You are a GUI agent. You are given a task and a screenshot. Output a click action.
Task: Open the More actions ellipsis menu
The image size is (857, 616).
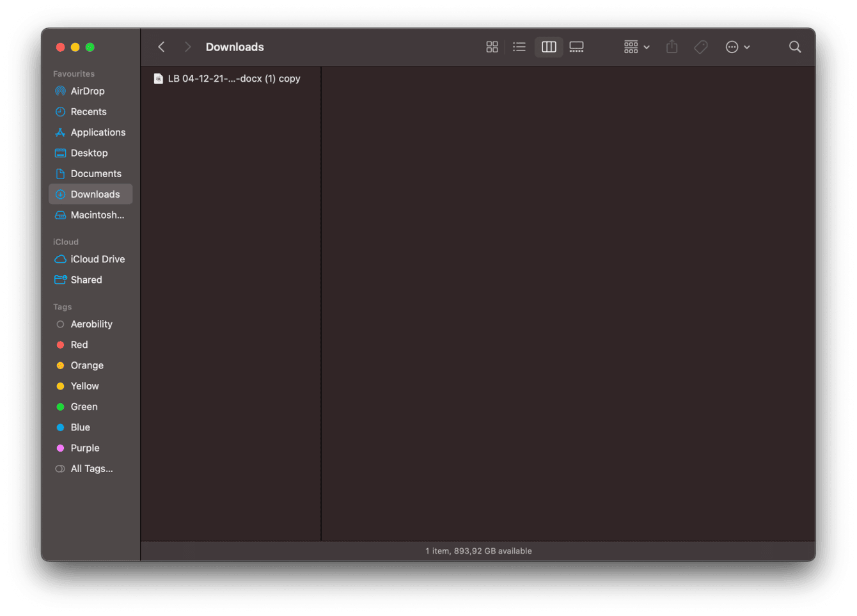[x=737, y=47]
